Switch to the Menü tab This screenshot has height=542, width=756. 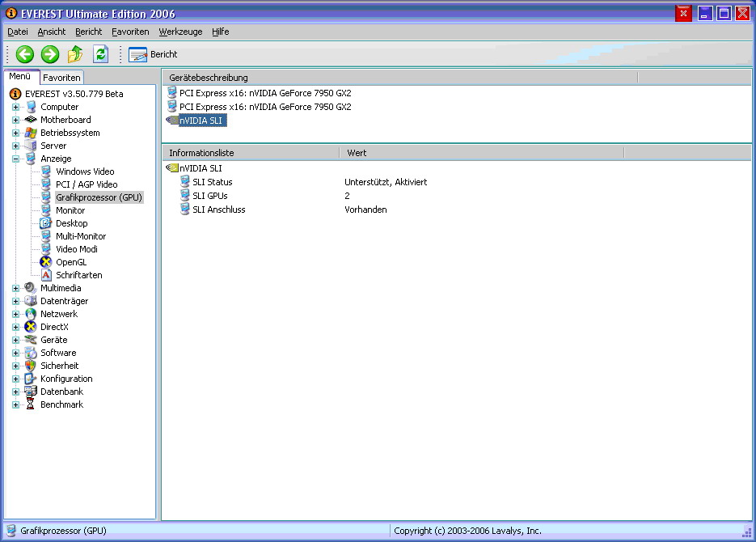(19, 76)
